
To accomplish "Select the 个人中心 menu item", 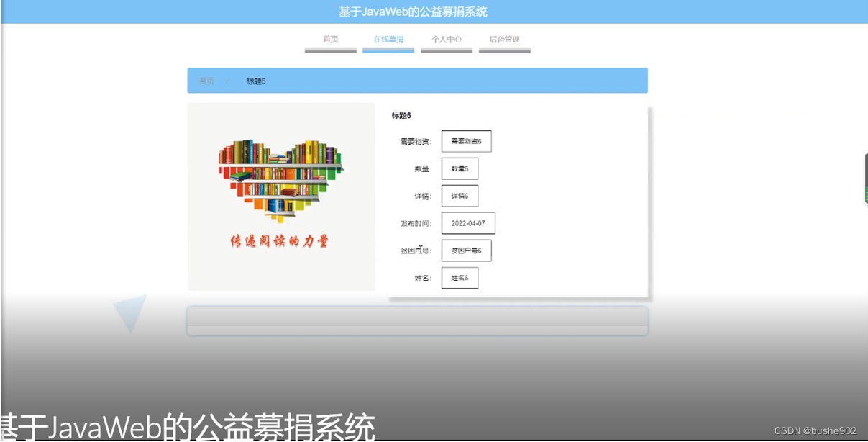I will [446, 40].
